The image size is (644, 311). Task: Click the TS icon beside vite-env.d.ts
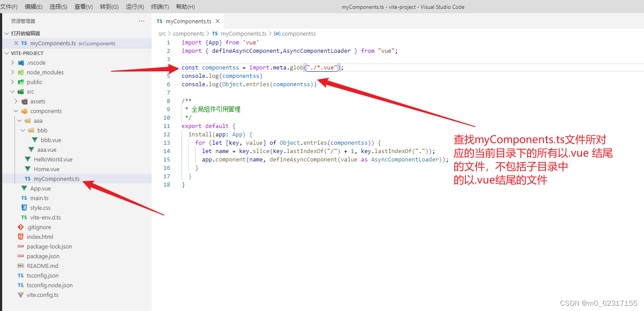24,218
